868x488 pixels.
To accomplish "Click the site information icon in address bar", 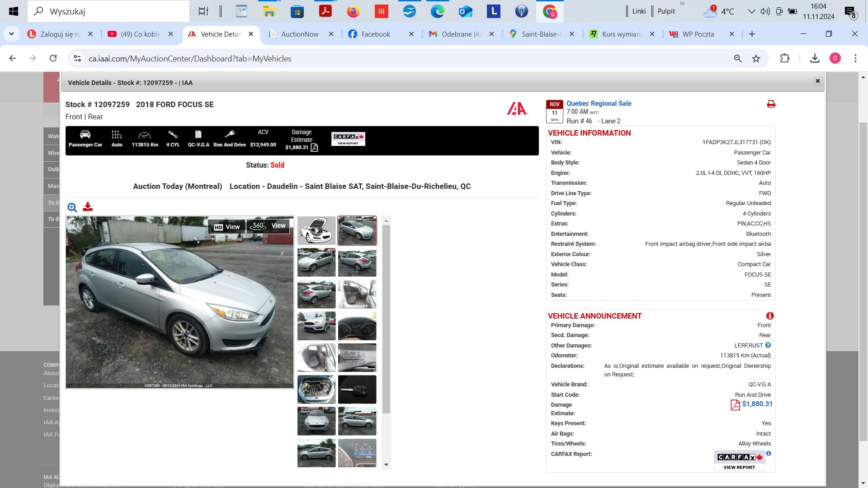I will (x=77, y=58).
